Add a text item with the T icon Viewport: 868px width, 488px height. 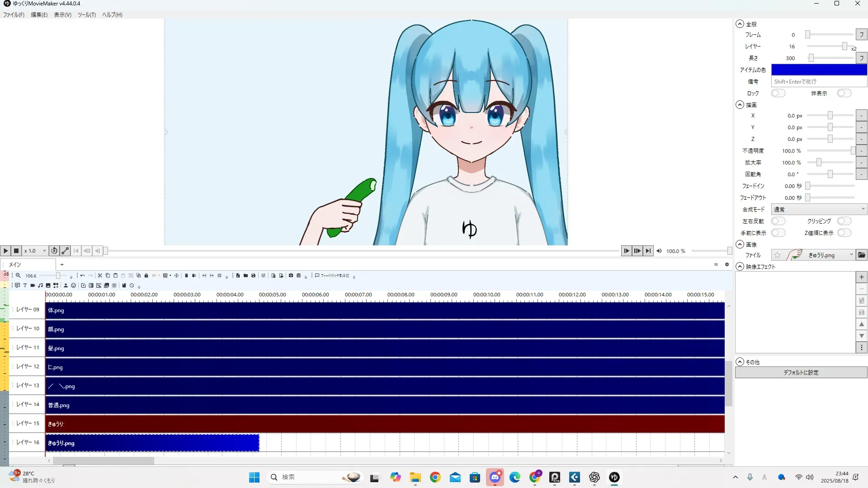(25, 286)
